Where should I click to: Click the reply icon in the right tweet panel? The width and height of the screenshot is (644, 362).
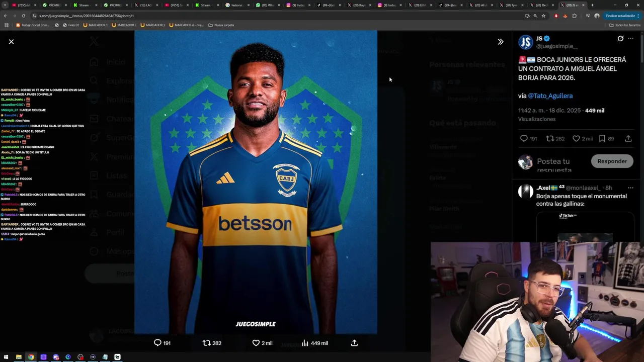(524, 138)
